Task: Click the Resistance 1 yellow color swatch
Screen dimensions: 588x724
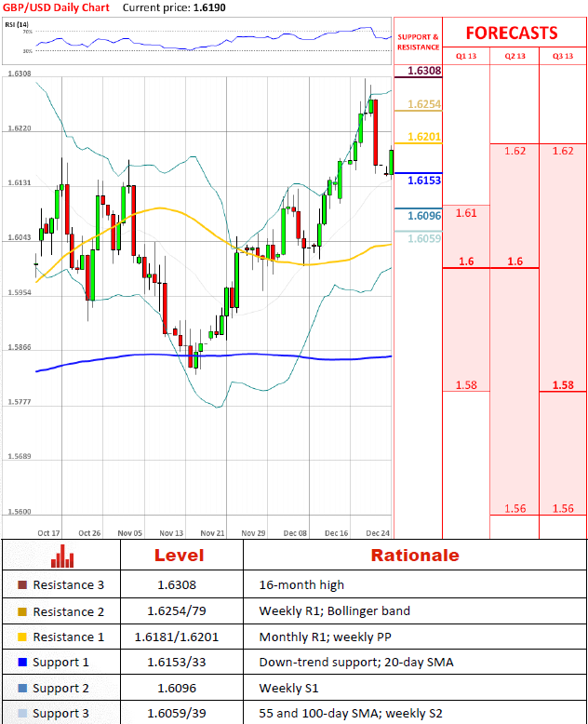Action: tap(22, 637)
